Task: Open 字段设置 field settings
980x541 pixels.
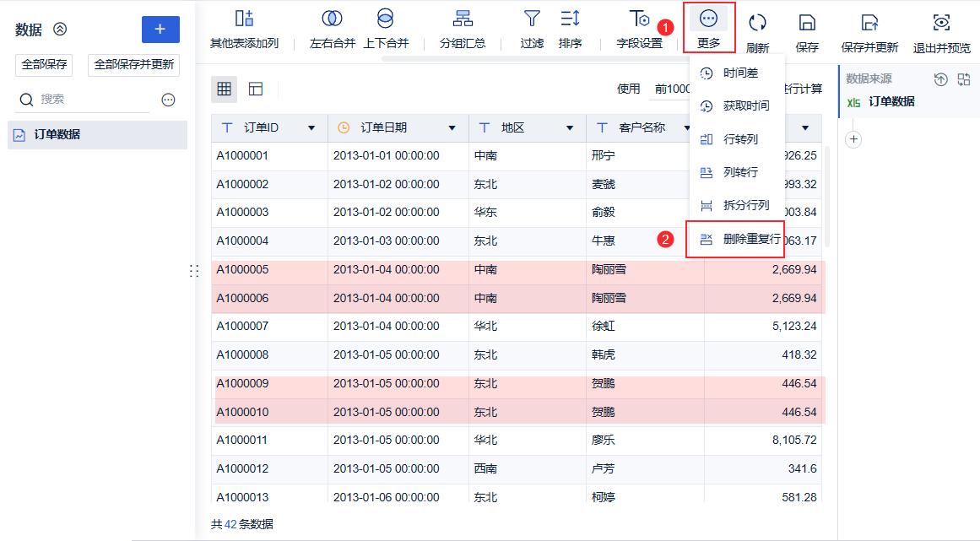Action: point(639,28)
